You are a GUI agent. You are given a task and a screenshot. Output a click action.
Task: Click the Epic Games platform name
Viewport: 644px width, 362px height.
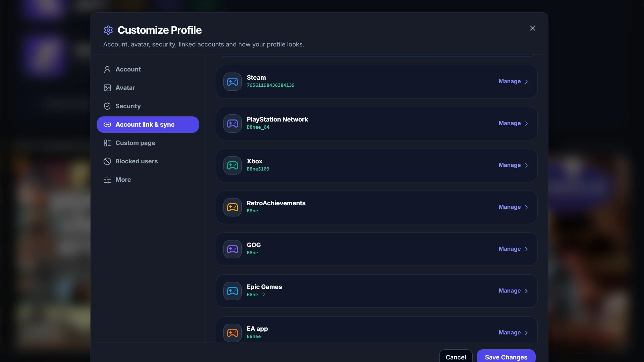click(264, 287)
